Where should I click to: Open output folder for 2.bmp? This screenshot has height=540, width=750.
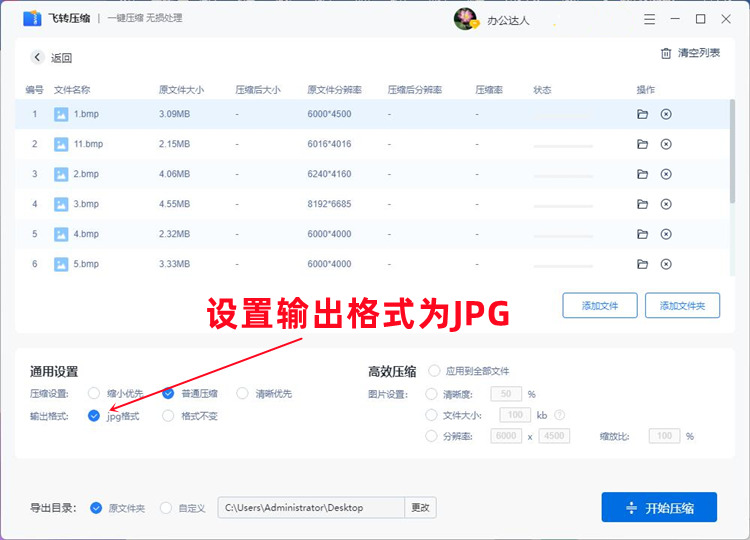click(642, 174)
